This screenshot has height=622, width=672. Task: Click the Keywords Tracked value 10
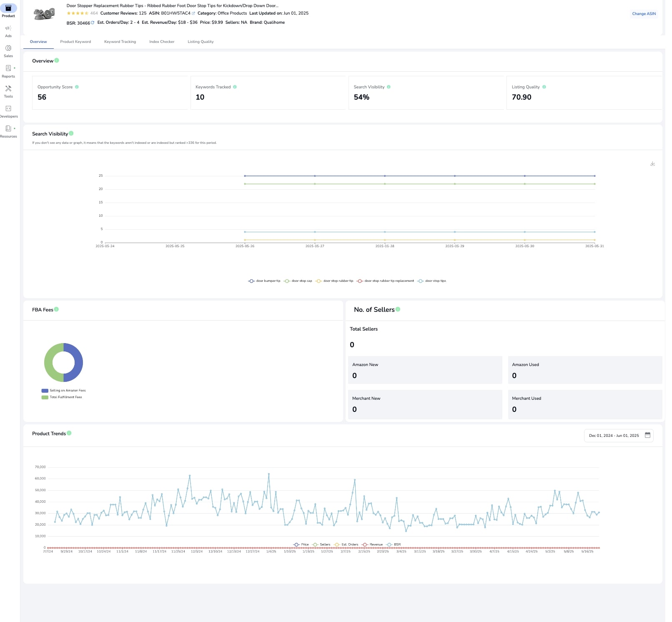pyautogui.click(x=200, y=97)
